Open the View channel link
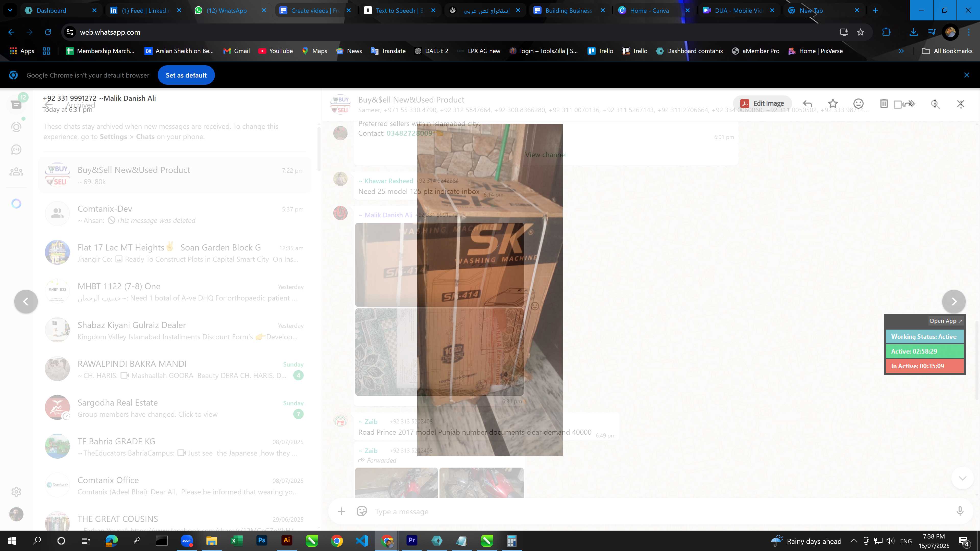The width and height of the screenshot is (980, 551). pos(546,155)
